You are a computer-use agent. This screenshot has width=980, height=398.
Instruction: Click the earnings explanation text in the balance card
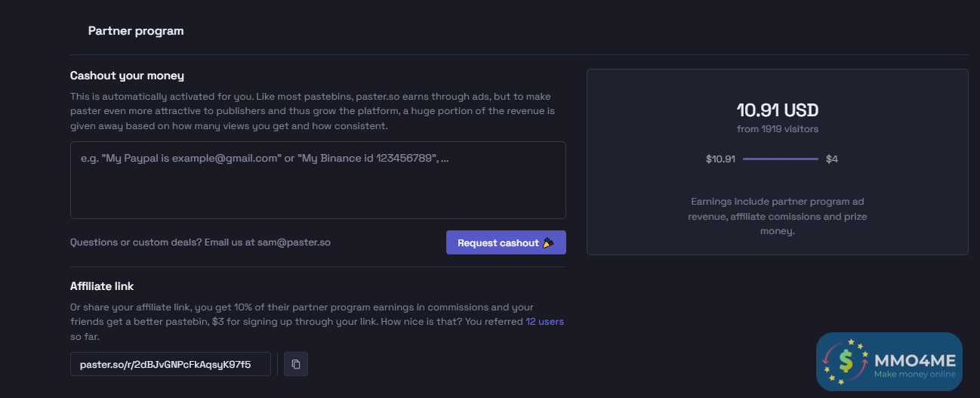coord(777,216)
